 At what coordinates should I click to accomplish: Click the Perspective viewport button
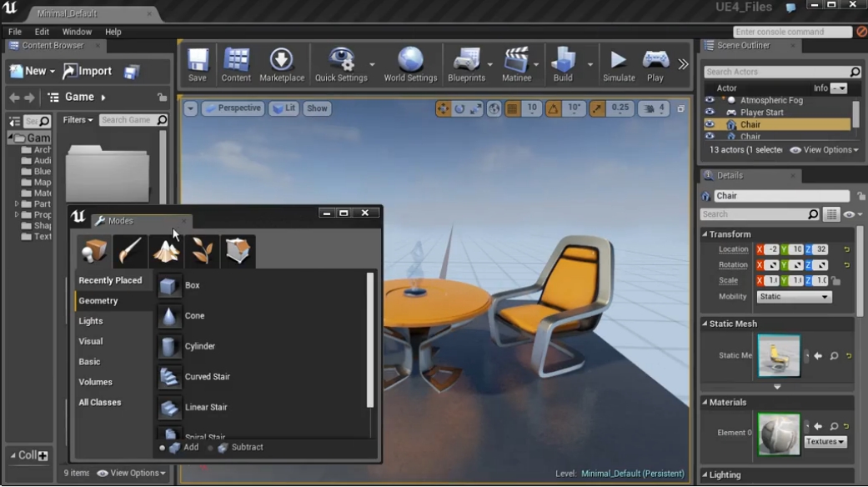click(233, 108)
